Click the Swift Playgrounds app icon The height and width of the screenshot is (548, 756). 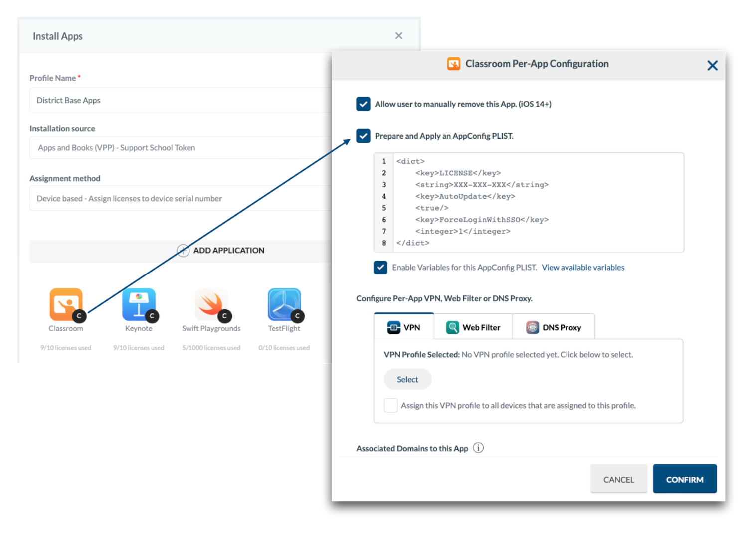(211, 304)
